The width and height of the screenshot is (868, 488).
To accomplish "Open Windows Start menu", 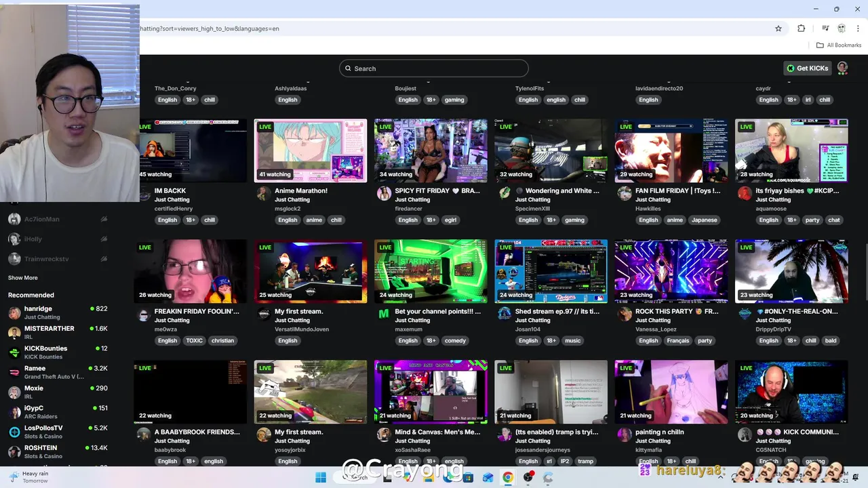I will (320, 477).
